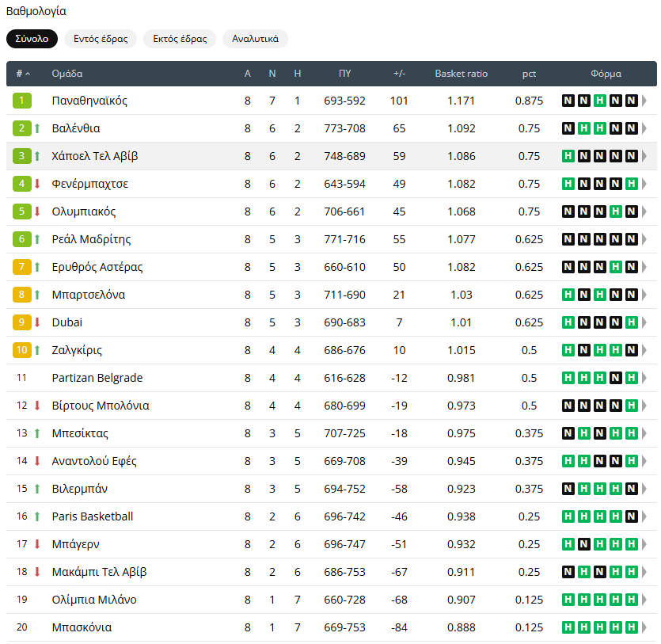Image resolution: width=661 pixels, height=644 pixels.
Task: Click the red down arrow beside Dubai
Action: tap(37, 322)
